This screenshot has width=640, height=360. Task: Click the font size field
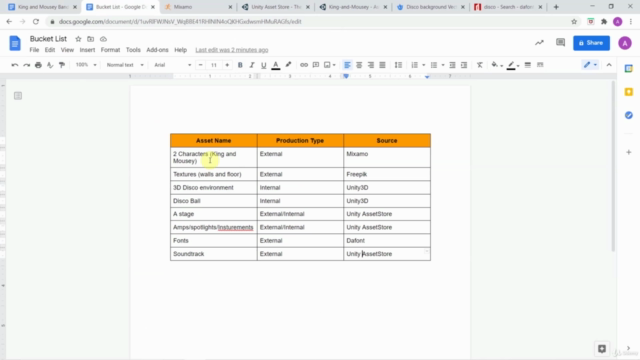tap(213, 65)
